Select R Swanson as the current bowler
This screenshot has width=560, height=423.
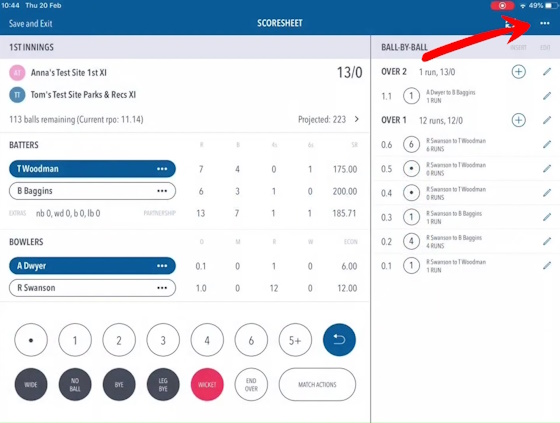pos(92,288)
